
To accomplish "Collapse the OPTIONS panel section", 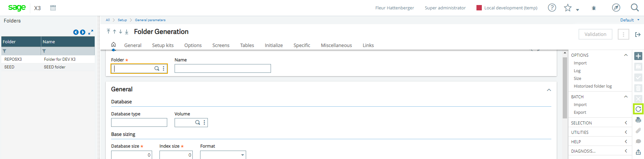I will [626, 55].
